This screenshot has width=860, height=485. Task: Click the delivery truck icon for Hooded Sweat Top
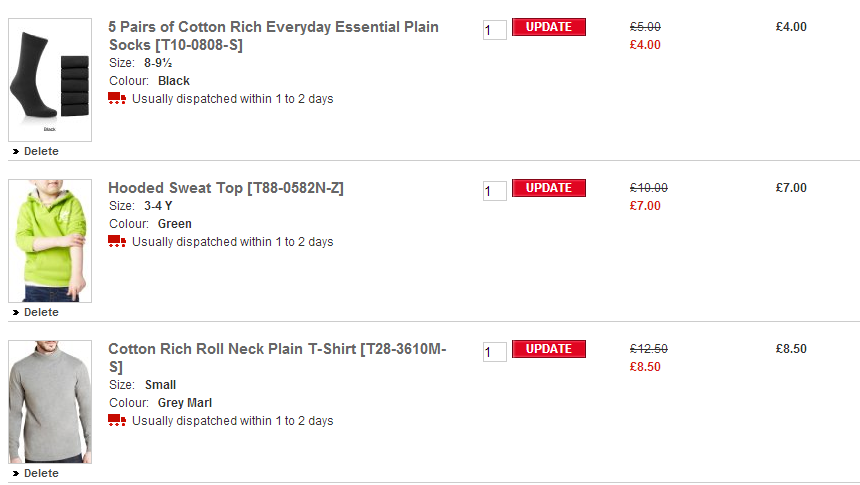(117, 241)
